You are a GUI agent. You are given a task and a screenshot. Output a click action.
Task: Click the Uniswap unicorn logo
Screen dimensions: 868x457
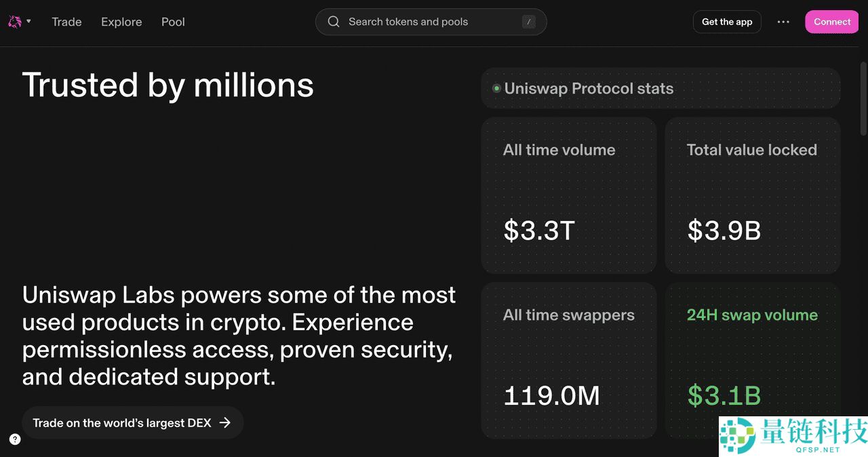[14, 21]
